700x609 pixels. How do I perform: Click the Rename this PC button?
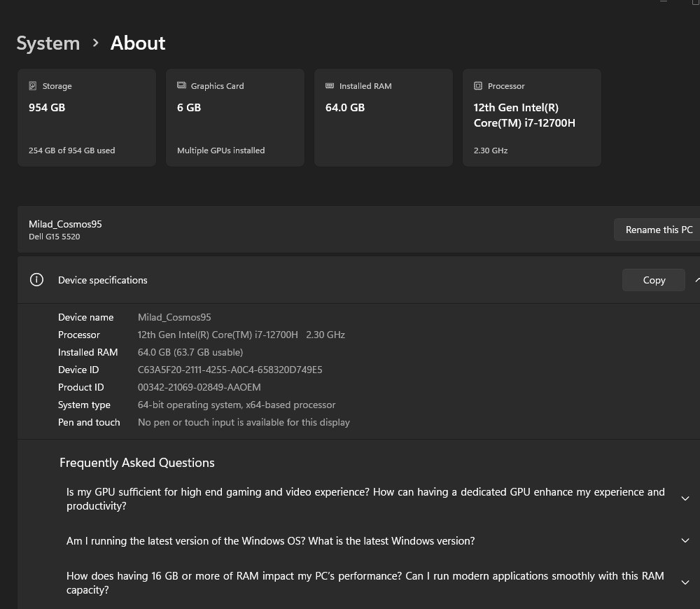(658, 230)
